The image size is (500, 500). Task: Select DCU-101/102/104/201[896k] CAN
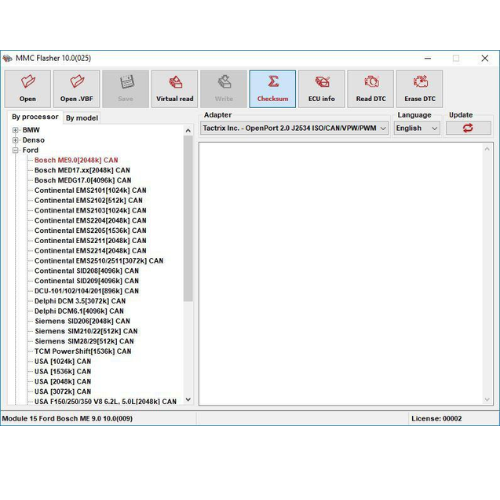tap(87, 291)
